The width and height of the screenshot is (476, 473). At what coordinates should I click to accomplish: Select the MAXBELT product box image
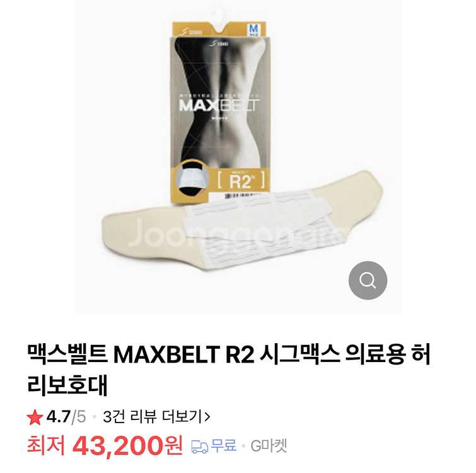(220, 112)
